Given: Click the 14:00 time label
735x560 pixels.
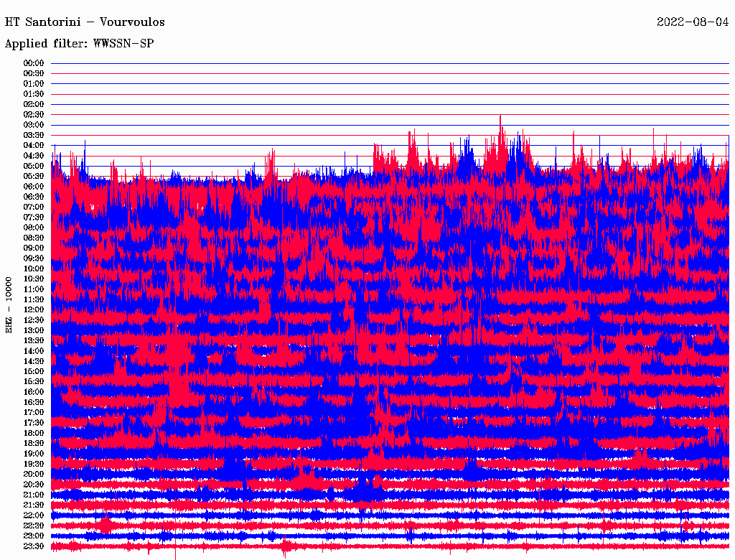Looking at the screenshot, I should [34, 350].
